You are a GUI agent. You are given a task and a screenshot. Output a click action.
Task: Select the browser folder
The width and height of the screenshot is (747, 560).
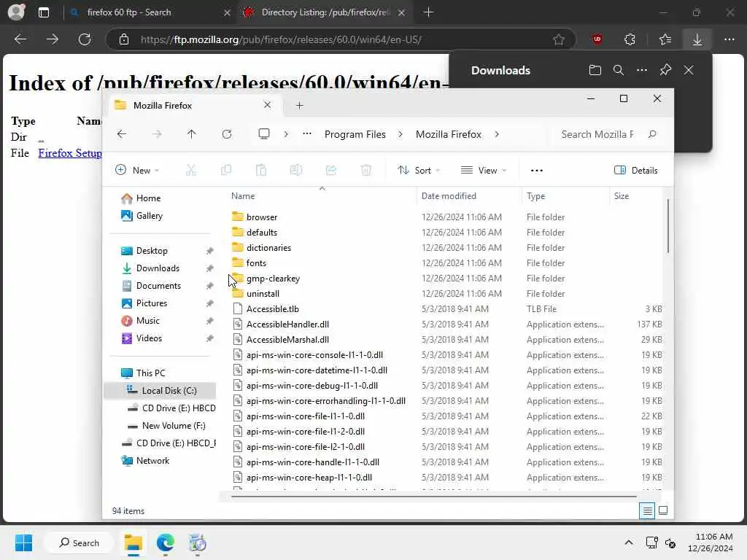[x=262, y=217]
